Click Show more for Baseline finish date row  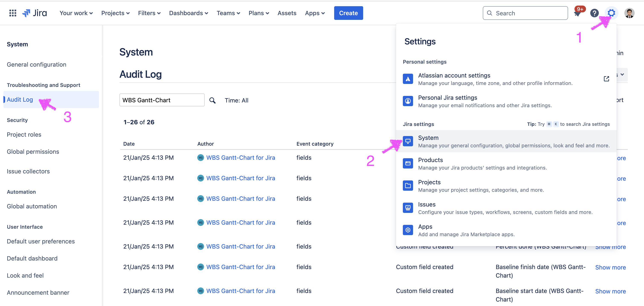[x=610, y=267]
